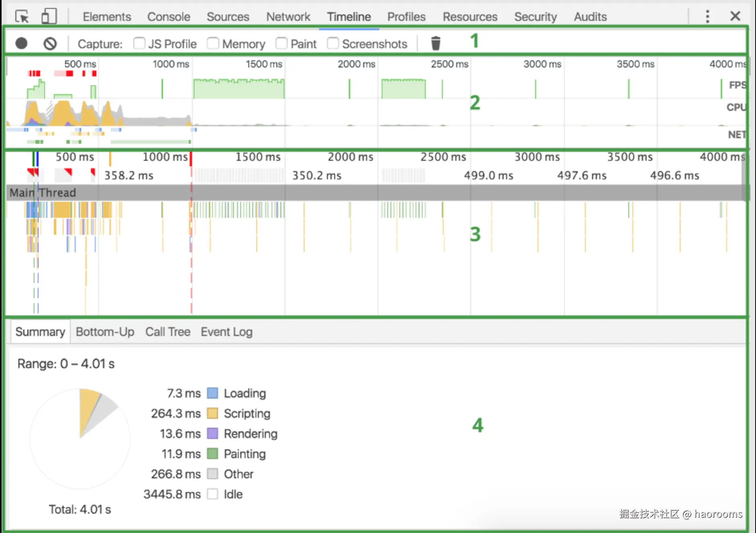Click the NET label in overview
Screen dimensions: 756x533
pos(737,135)
